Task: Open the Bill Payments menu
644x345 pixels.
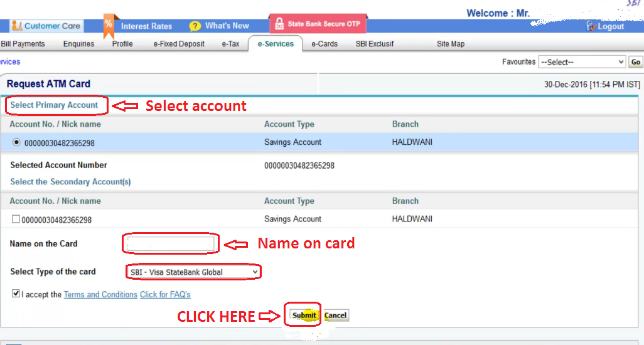Action: point(23,43)
